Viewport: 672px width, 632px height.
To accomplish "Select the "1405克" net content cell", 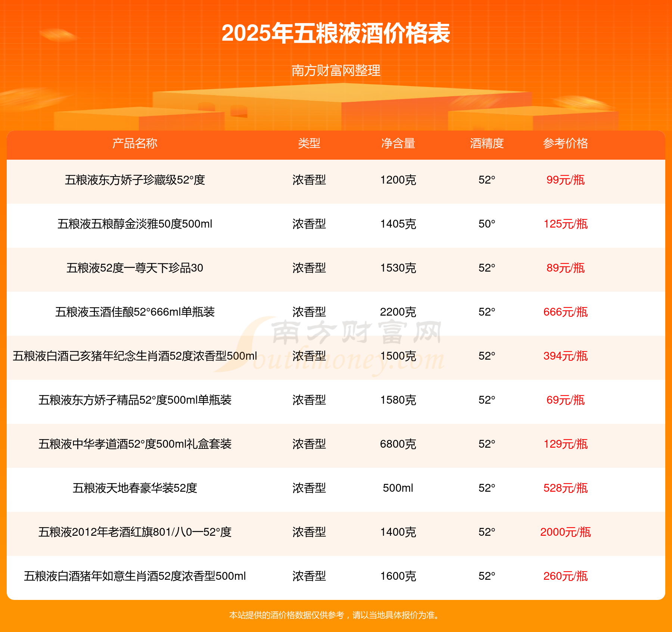I will pyautogui.click(x=398, y=224).
